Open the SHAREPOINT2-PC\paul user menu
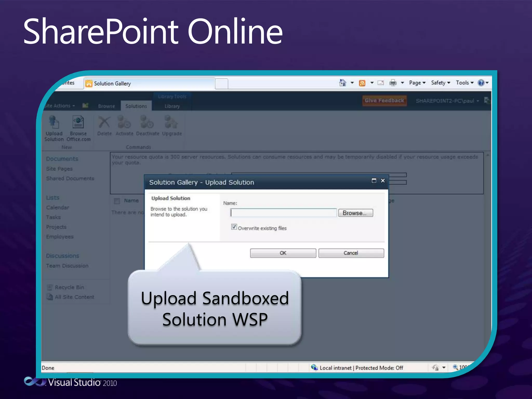The width and height of the screenshot is (532, 399). point(447,101)
